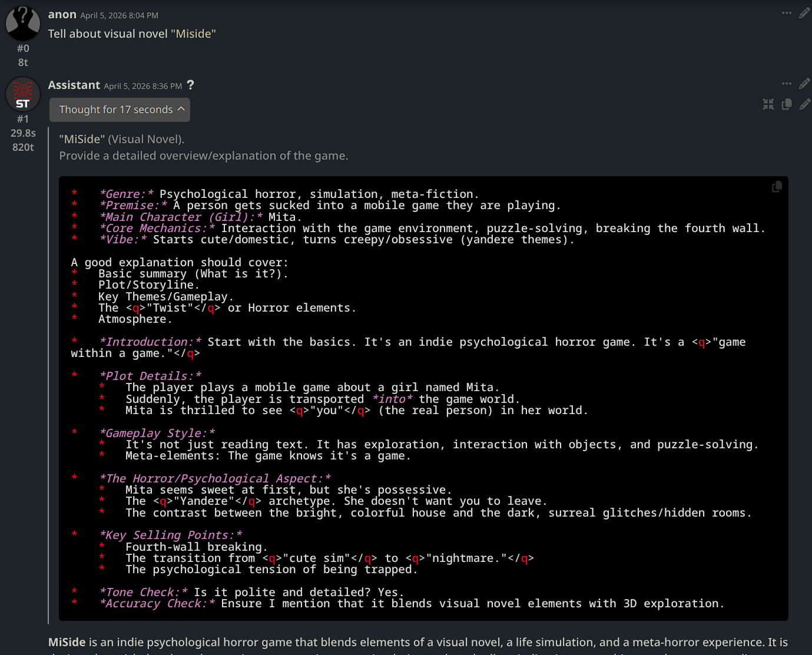Copy the code block contents
The width and height of the screenshot is (812, 655).
(x=777, y=187)
